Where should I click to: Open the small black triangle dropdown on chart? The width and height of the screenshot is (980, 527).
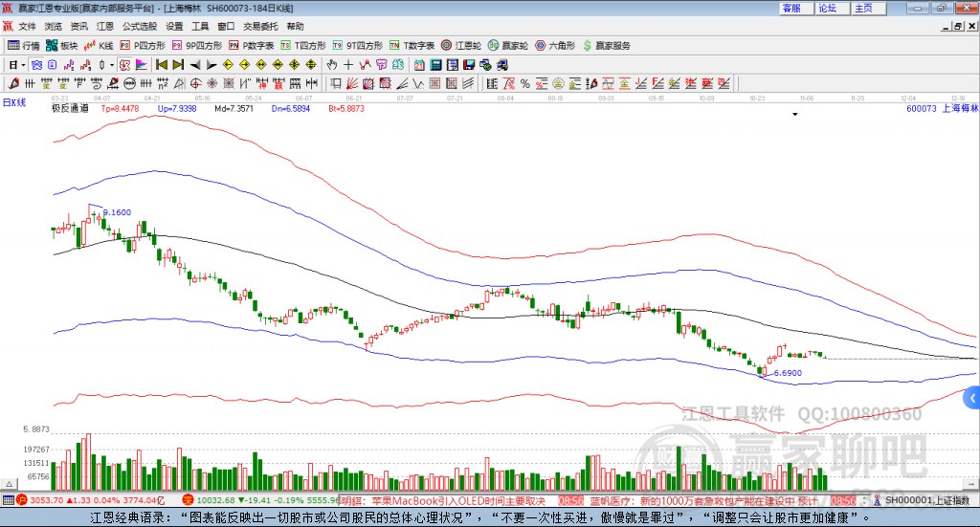tap(794, 114)
